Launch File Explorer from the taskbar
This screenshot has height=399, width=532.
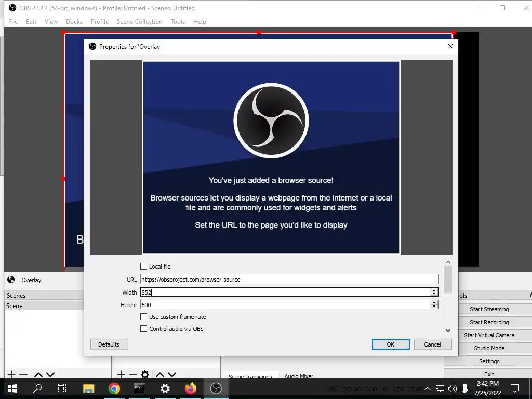[88, 388]
